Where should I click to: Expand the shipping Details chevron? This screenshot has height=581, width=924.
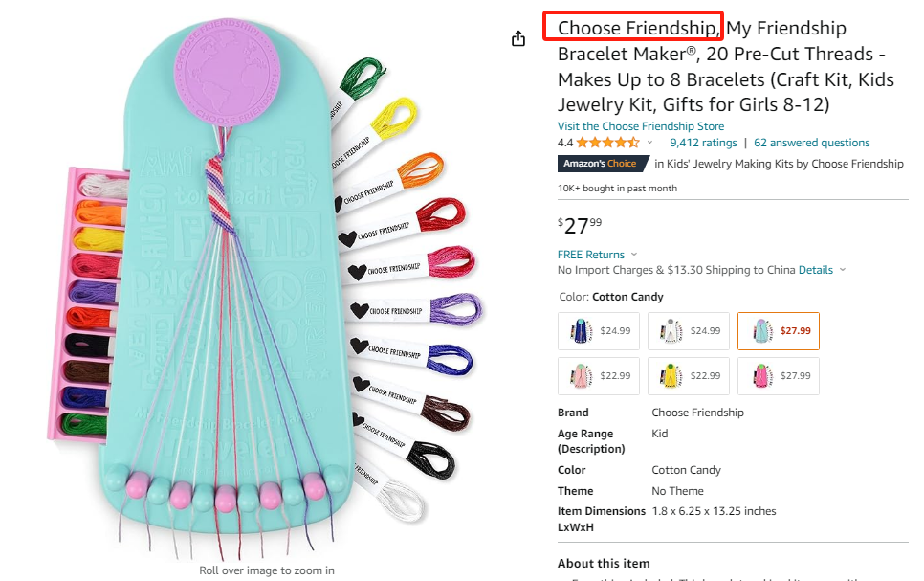(842, 270)
